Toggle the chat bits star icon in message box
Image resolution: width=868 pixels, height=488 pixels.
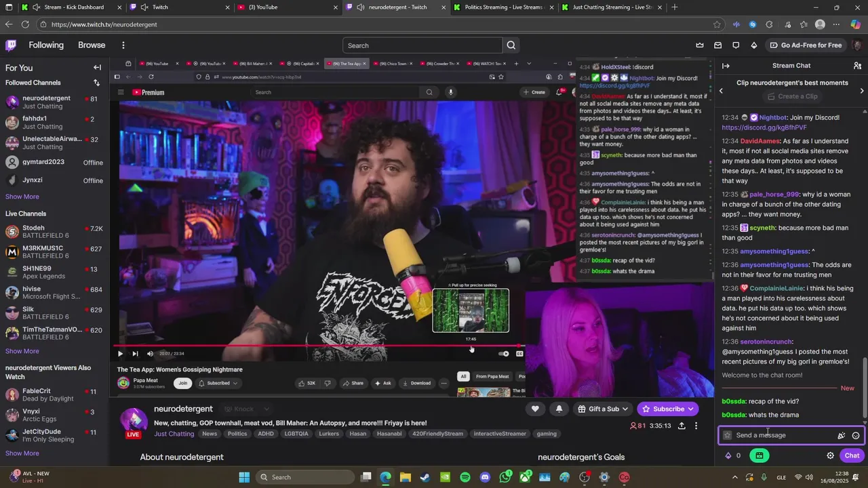[x=728, y=435]
